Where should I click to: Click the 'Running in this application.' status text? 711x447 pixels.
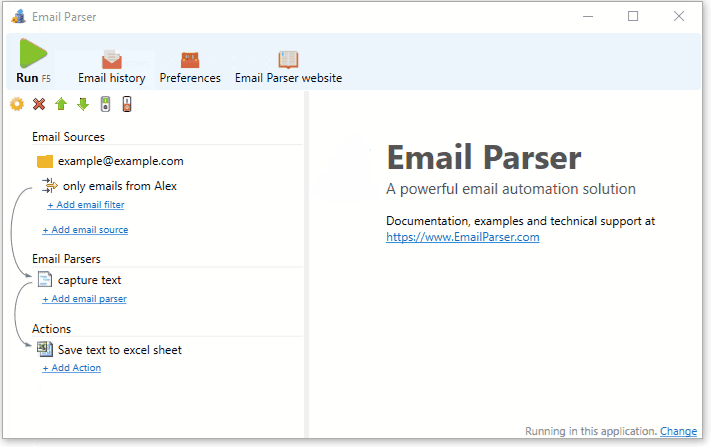pyautogui.click(x=591, y=431)
